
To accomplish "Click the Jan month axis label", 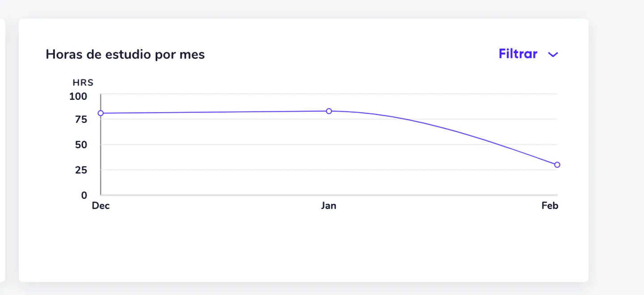I will click(329, 206).
